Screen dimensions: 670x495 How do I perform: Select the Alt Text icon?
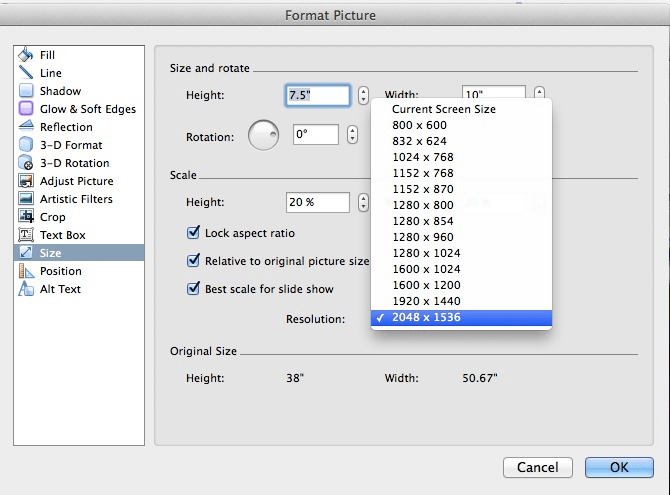(x=26, y=289)
